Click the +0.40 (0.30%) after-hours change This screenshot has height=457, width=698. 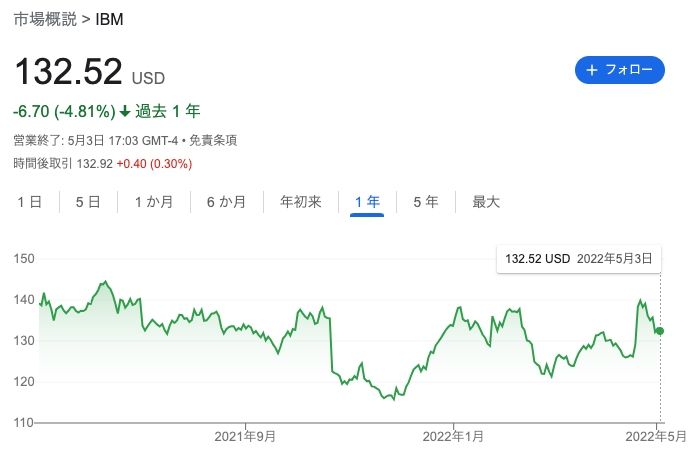[x=154, y=164]
